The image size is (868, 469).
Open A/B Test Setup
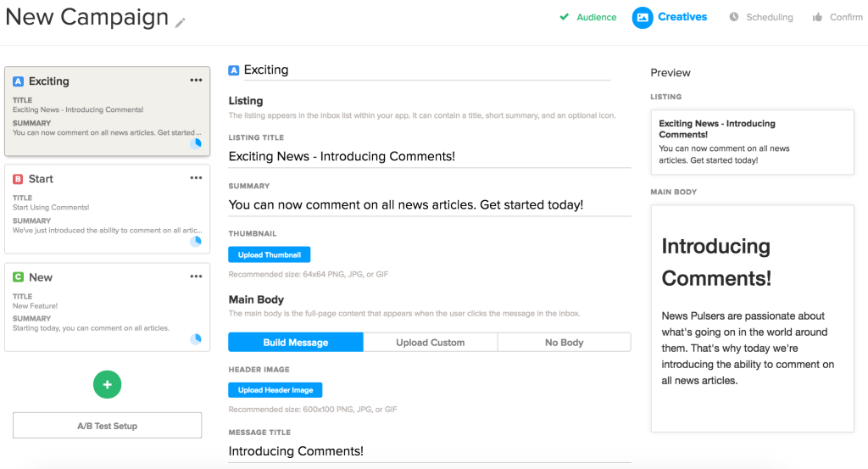pos(108,425)
